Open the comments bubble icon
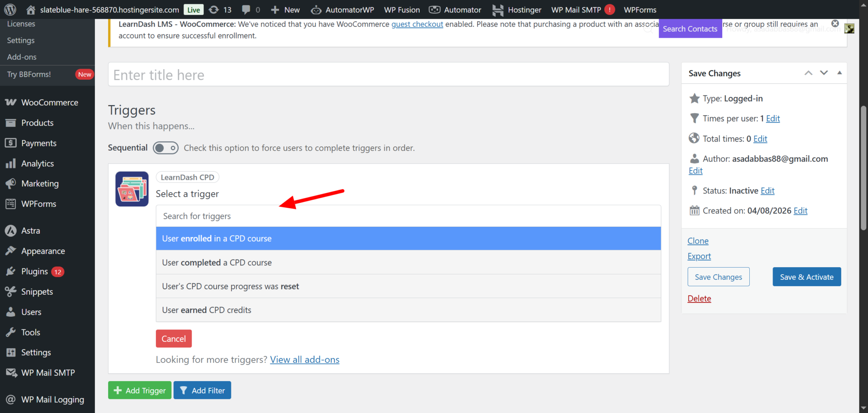The width and height of the screenshot is (868, 413). point(250,9)
